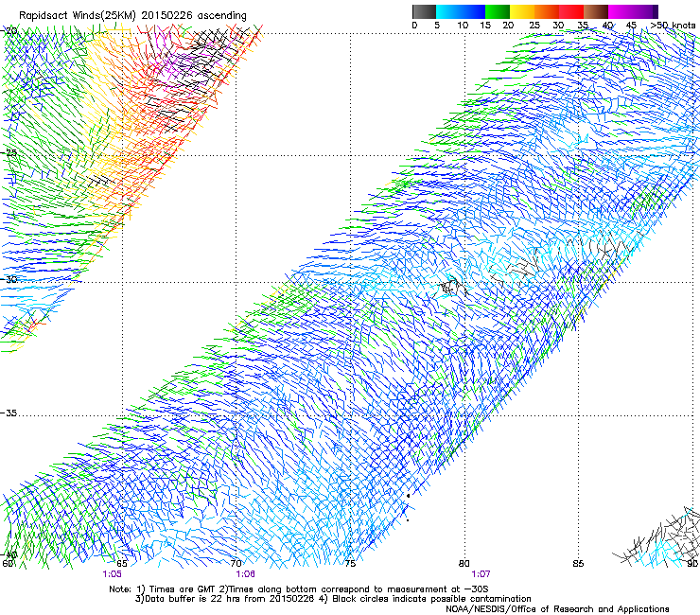Click the legend tick label 45
The image size is (700, 615).
(631, 25)
